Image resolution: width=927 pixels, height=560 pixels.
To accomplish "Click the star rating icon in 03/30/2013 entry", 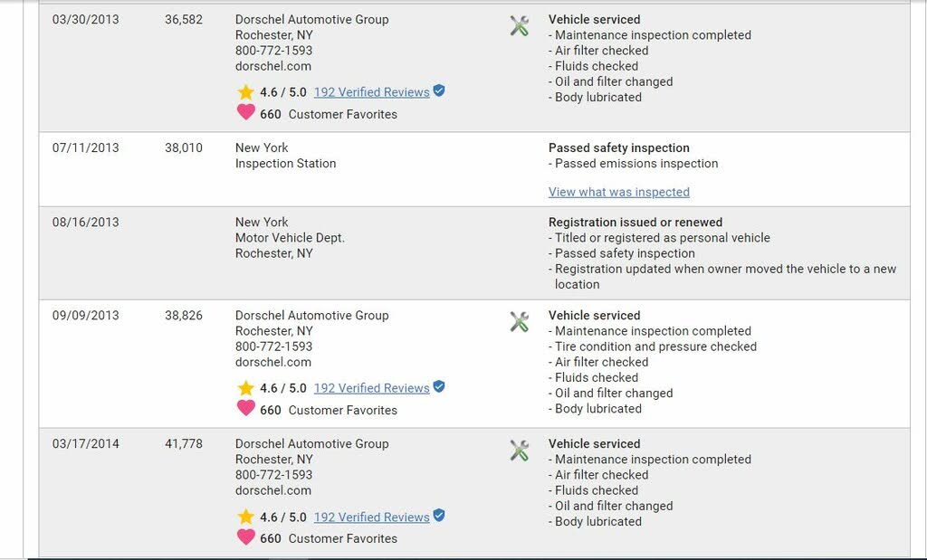I will tap(246, 92).
